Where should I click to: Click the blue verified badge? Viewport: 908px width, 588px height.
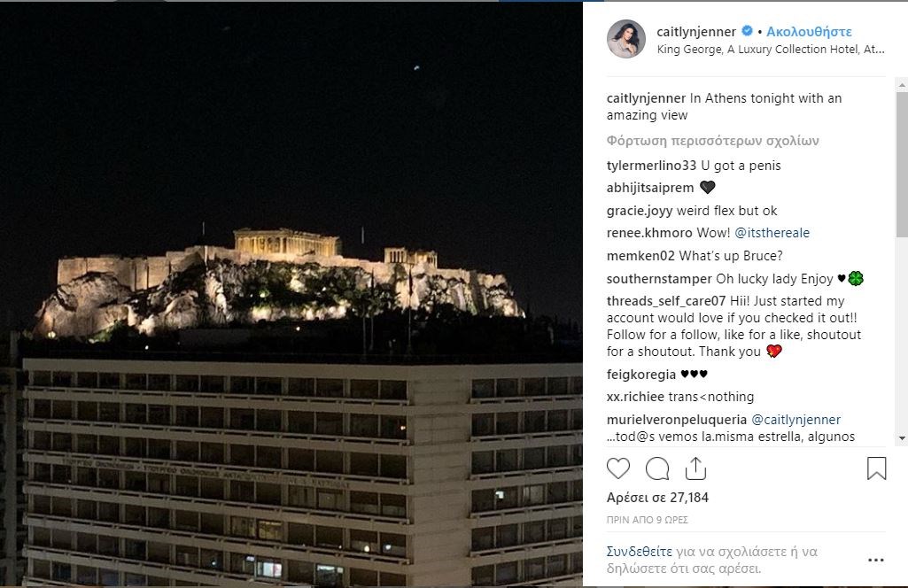coord(748,31)
